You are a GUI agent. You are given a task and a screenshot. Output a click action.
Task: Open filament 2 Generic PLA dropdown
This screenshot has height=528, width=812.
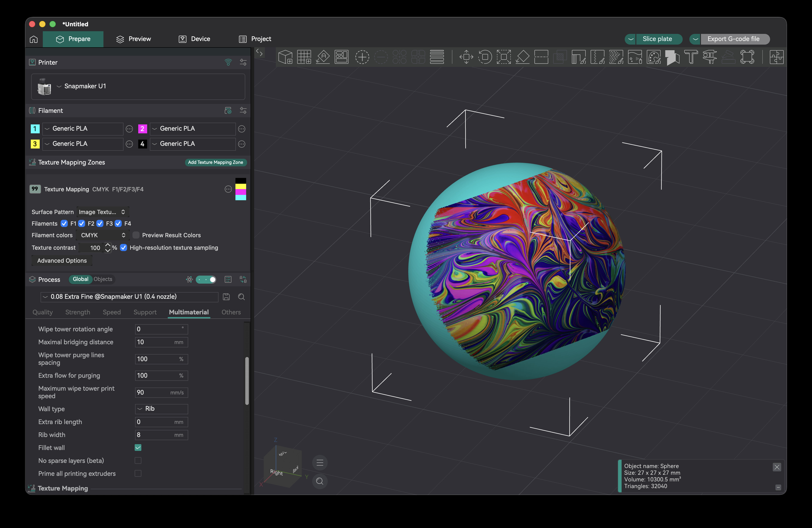point(193,129)
